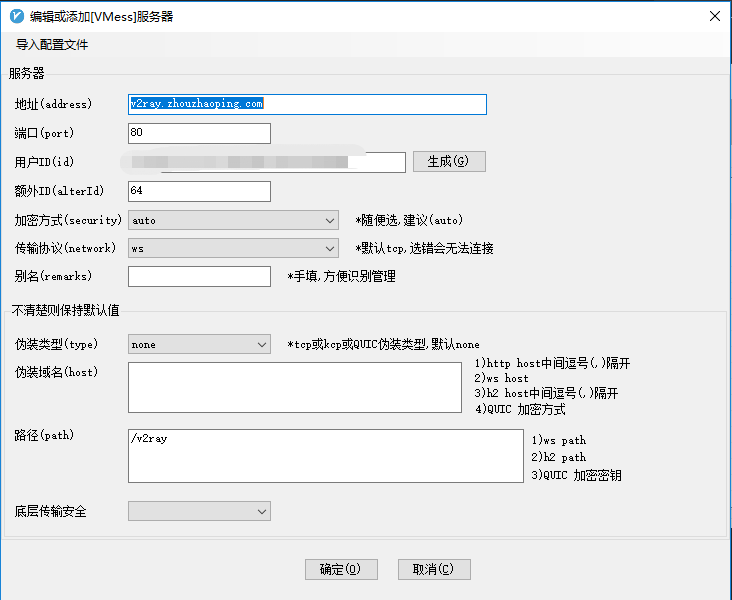
Task: Click the 端口(port) field containing 80
Action: pos(199,133)
